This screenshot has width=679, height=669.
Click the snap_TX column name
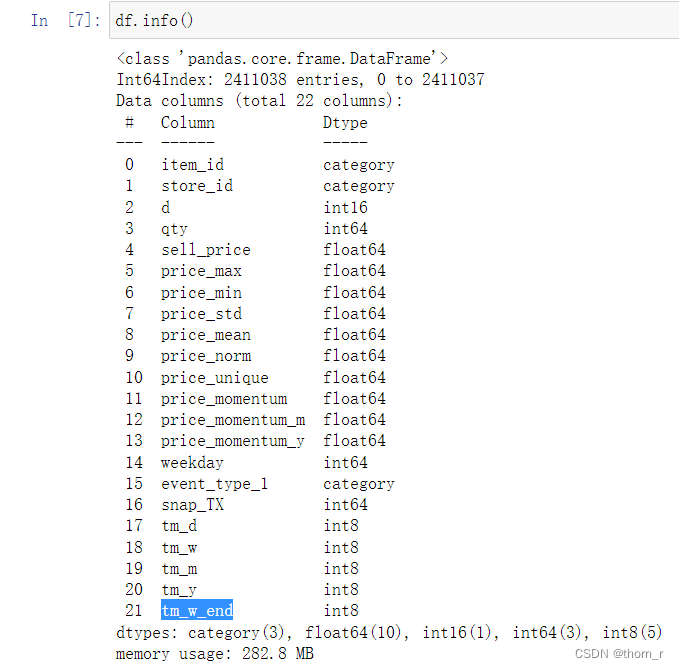(x=193, y=505)
